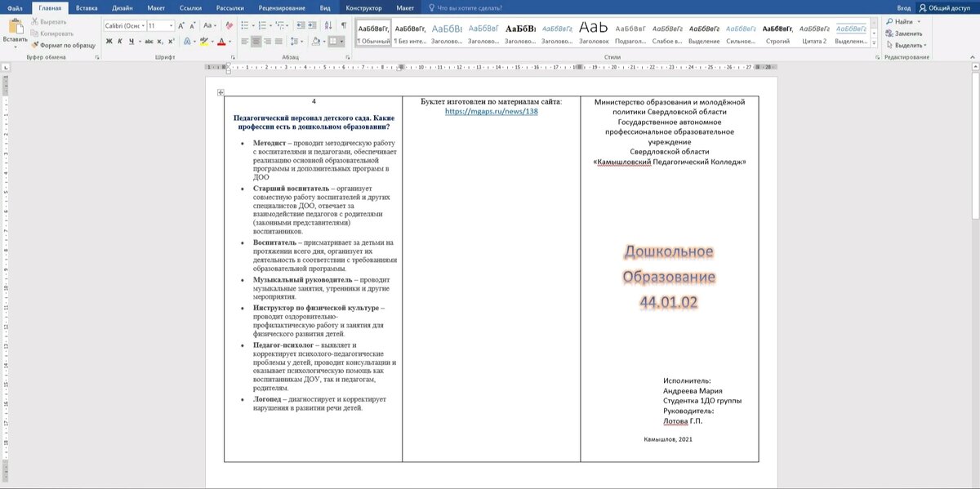
Task: Open the https://mgaps.ru/news/138 hyperlink
Action: [491, 111]
